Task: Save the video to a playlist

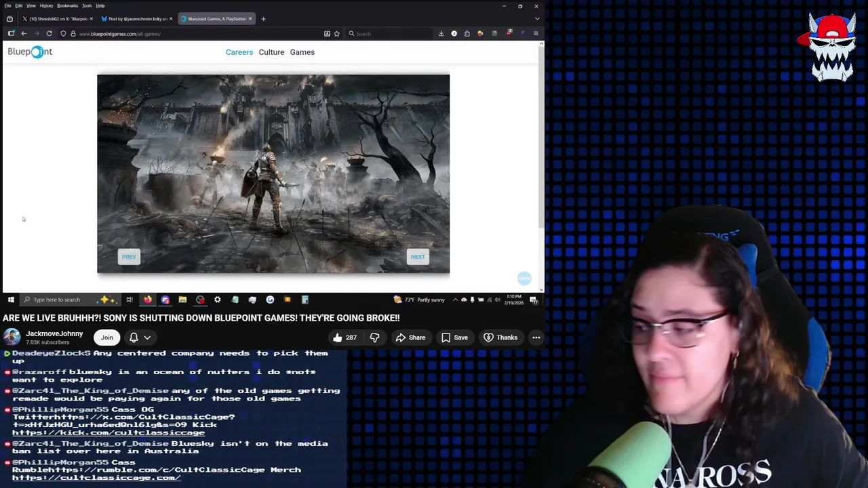Action: [x=454, y=338]
